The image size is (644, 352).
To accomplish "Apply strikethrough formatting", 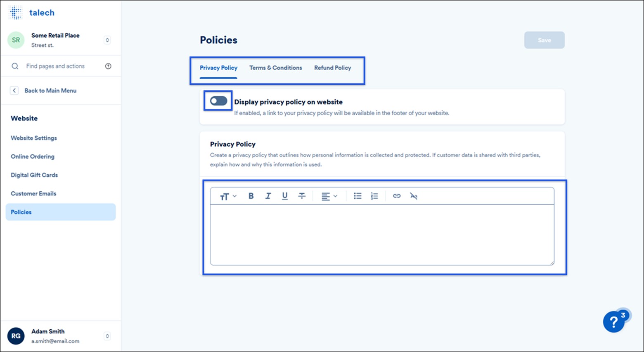I will (x=302, y=196).
